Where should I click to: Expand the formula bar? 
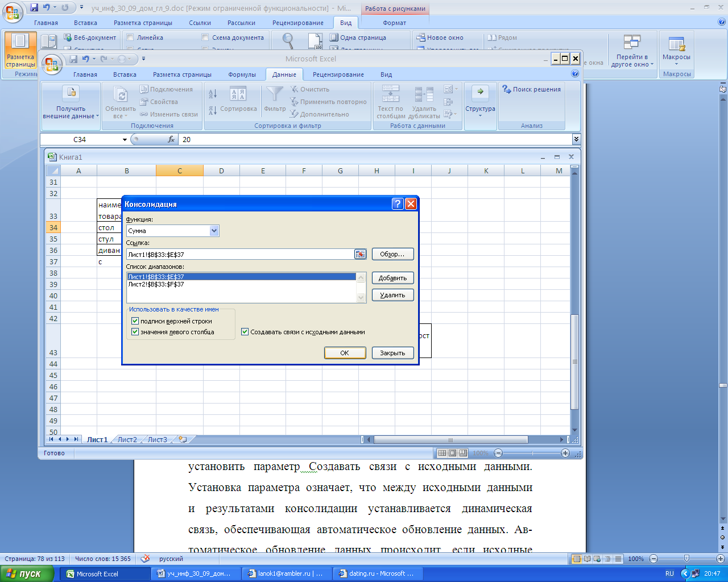coord(576,139)
